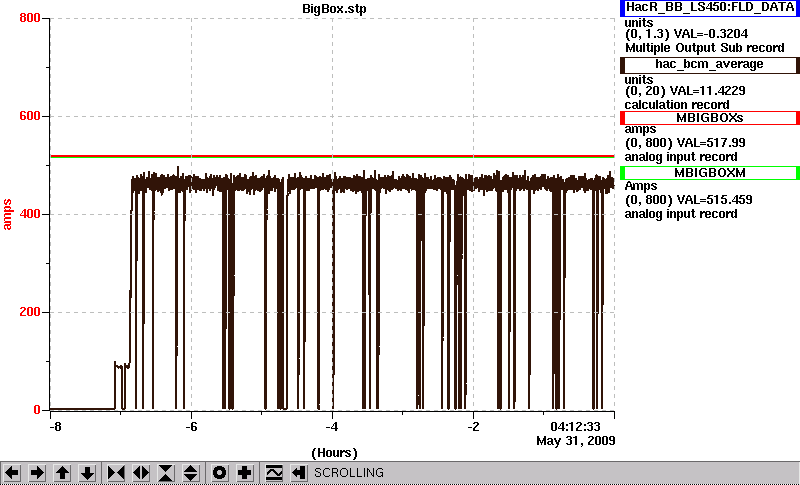This screenshot has height=485, width=800.
Task: Click the -6 x-axis tick label
Action: [x=191, y=426]
